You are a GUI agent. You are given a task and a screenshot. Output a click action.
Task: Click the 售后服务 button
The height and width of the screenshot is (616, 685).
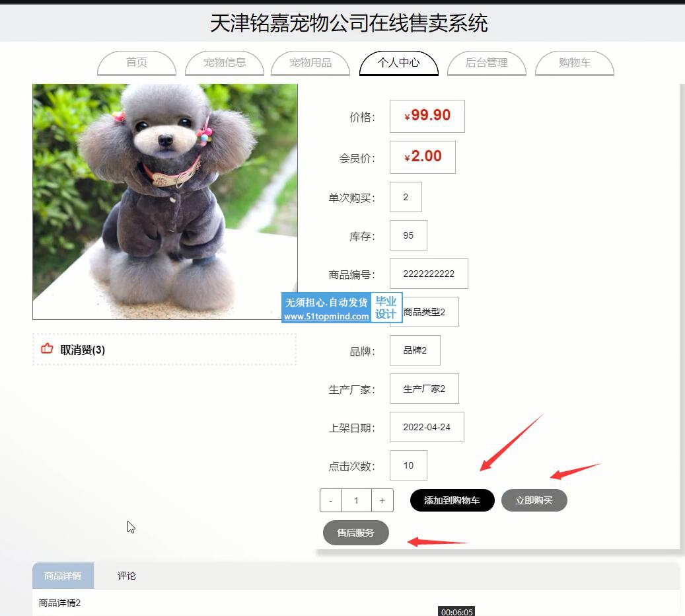(x=355, y=533)
